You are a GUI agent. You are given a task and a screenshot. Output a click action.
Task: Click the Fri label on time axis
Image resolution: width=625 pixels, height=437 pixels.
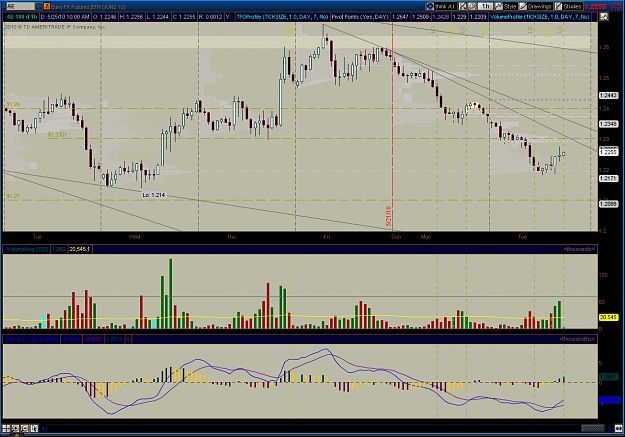tap(327, 237)
